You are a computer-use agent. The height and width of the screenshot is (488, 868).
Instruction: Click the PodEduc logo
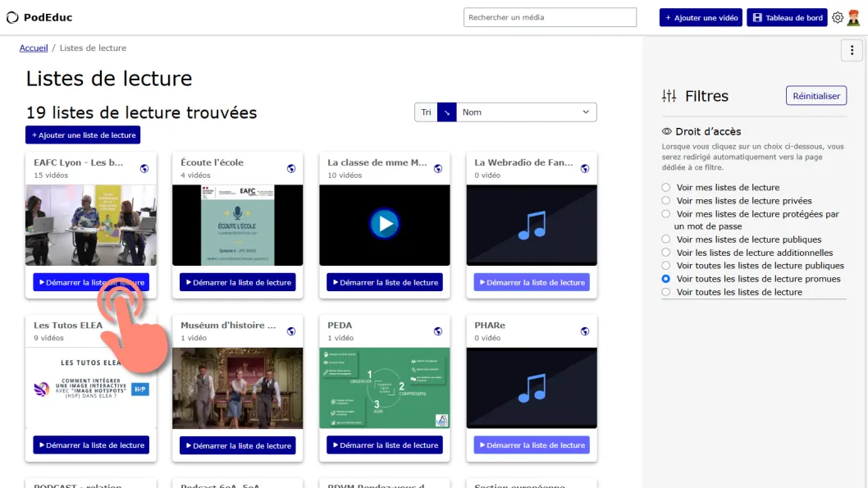click(x=39, y=17)
